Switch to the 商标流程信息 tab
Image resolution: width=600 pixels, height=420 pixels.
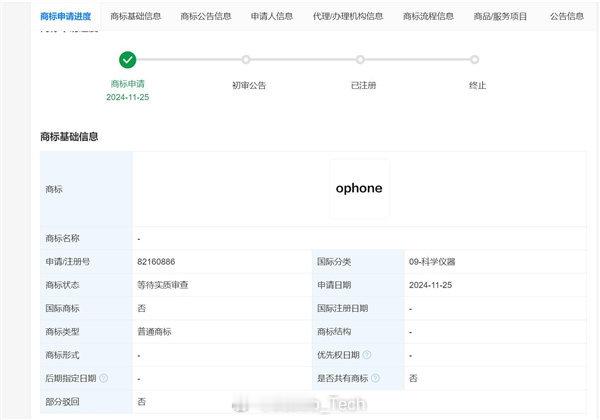click(428, 16)
